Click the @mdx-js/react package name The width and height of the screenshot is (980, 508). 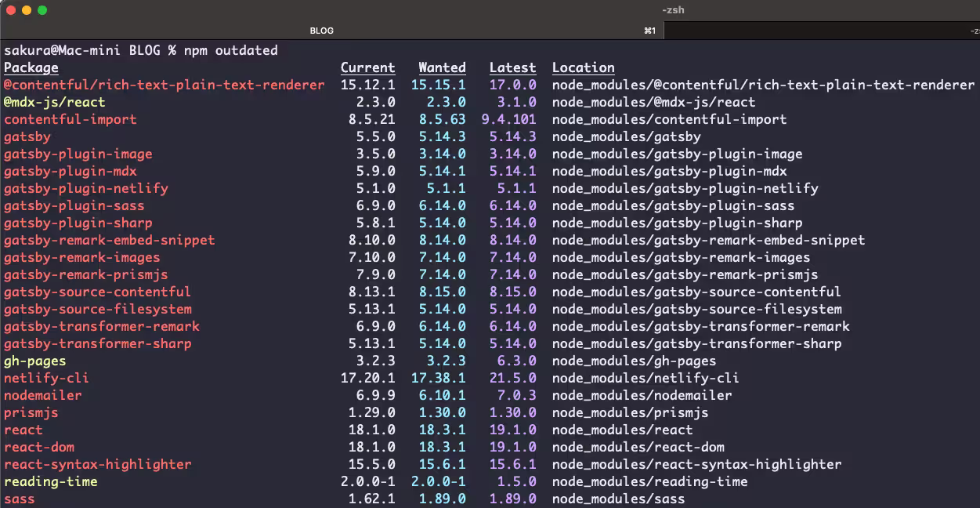coord(55,102)
